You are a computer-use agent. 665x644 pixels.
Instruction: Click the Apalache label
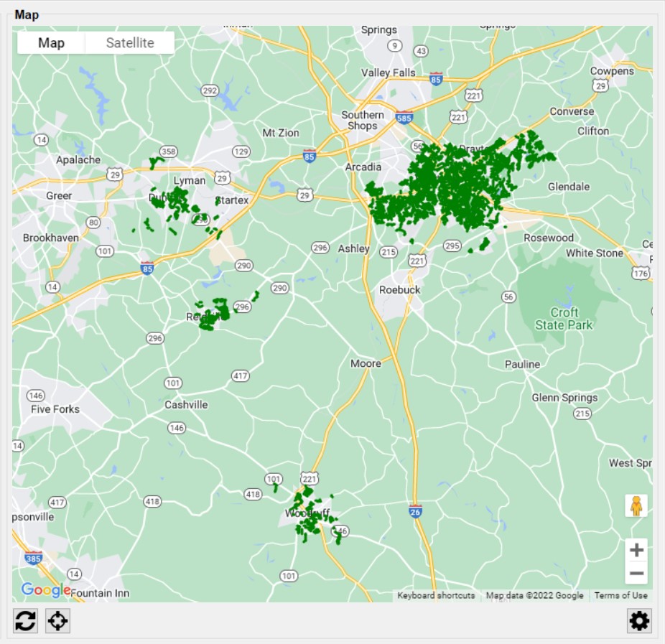(x=78, y=160)
